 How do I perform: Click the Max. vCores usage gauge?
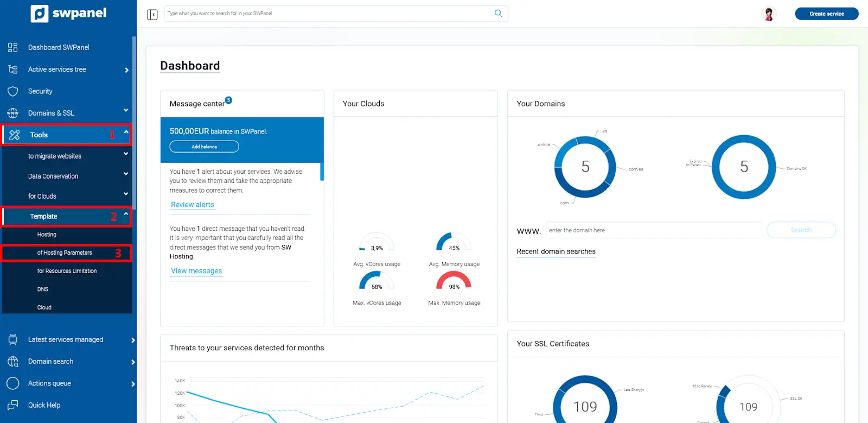click(x=377, y=281)
